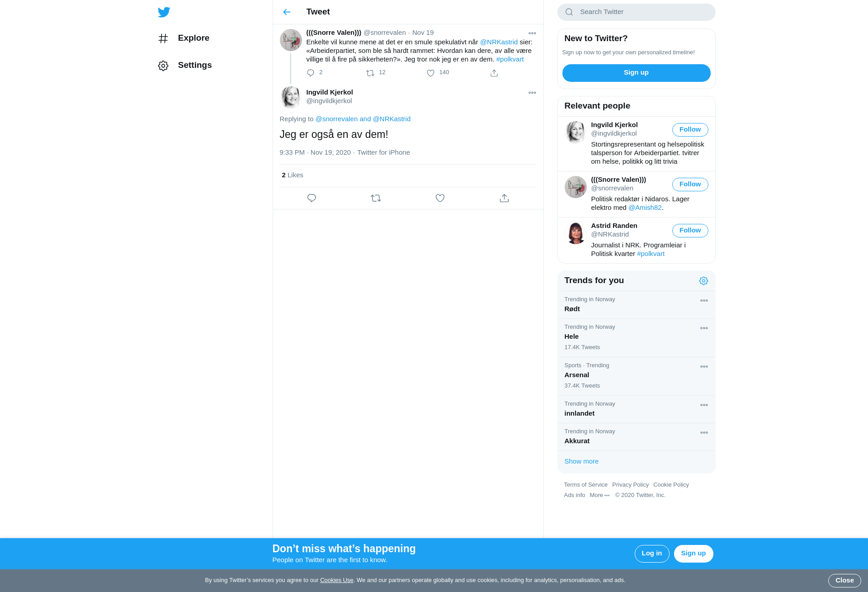Click the Twitter bird logo

click(164, 12)
